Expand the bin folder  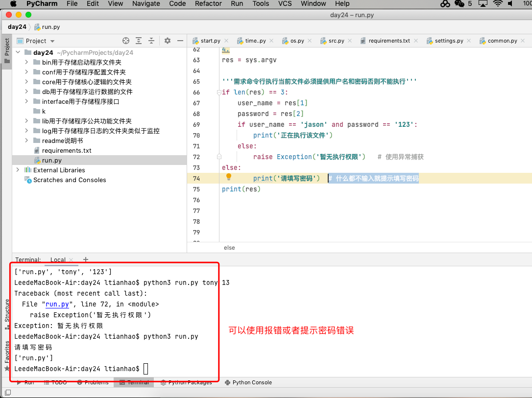tap(26, 62)
